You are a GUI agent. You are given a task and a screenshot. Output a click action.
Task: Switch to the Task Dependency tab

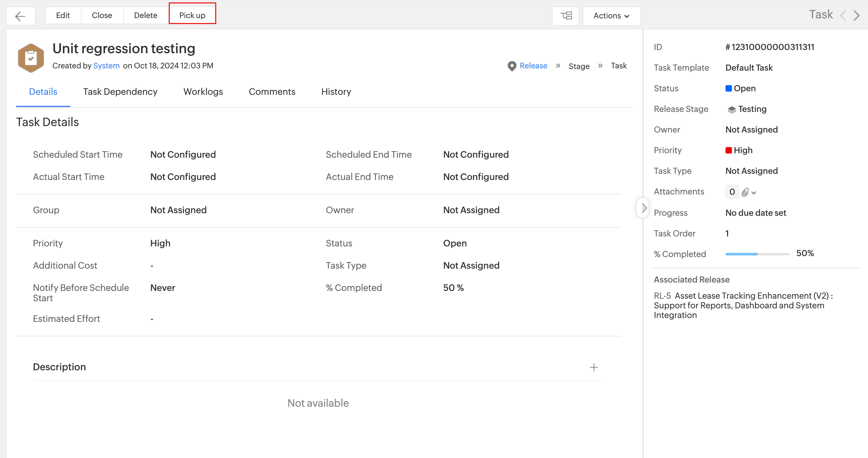tap(120, 92)
